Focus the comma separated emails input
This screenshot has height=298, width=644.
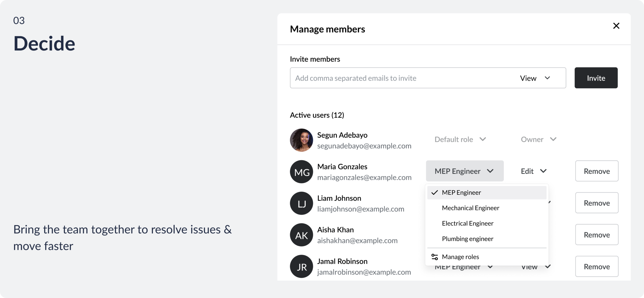click(x=403, y=78)
